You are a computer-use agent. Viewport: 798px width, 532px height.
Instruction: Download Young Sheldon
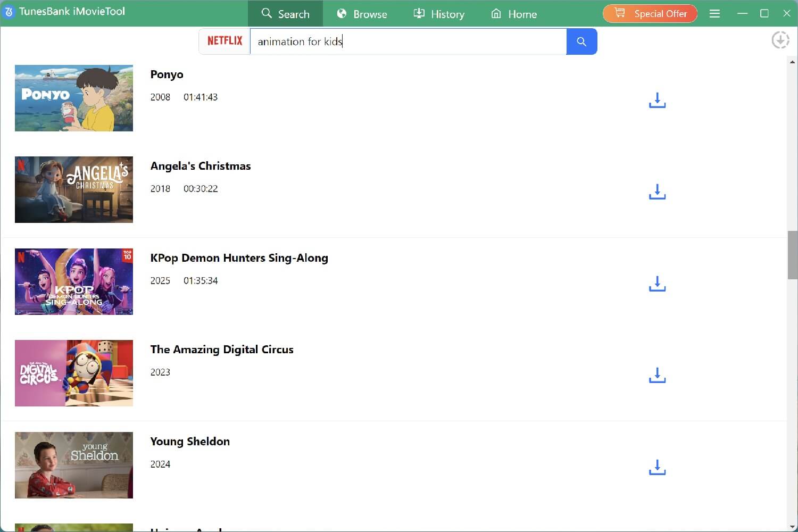657,467
